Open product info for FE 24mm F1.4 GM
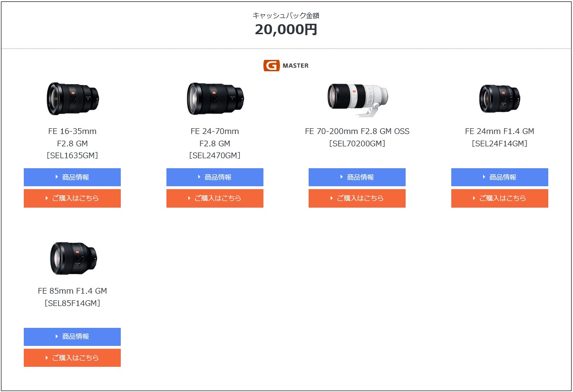 [x=500, y=177]
